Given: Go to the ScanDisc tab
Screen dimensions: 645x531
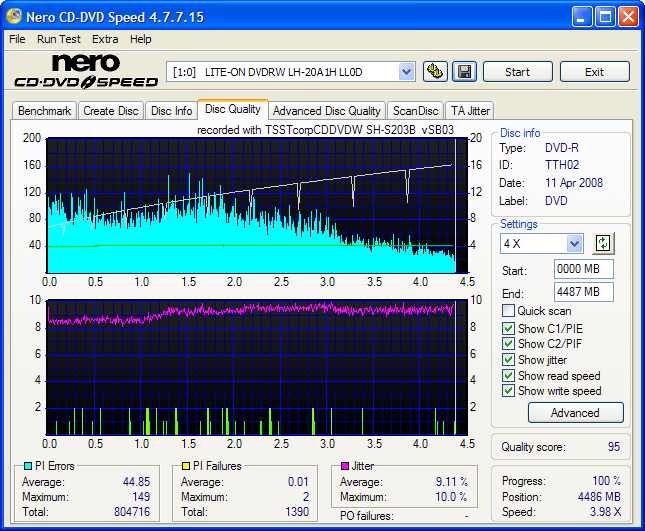Looking at the screenshot, I should pos(415,111).
